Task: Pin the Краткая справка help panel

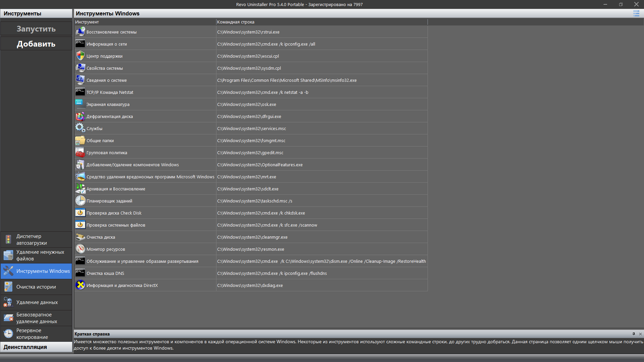Action: point(634,334)
